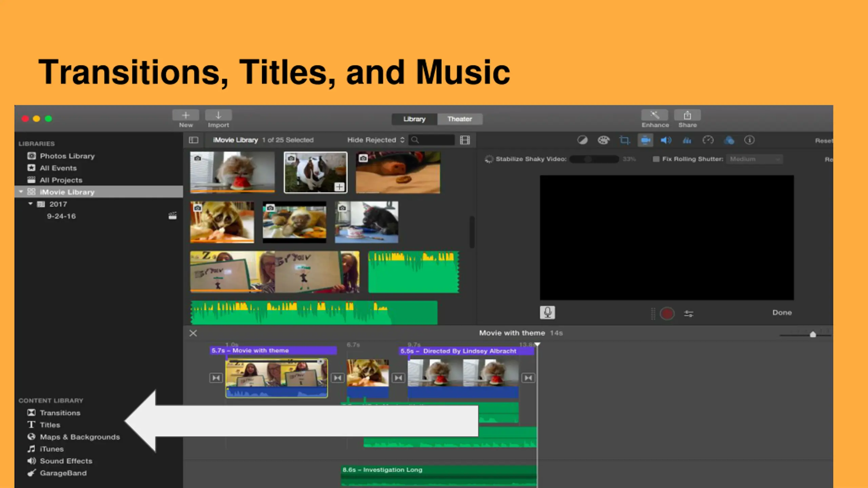Click the filmstrip clip appearance icon

[465, 140]
